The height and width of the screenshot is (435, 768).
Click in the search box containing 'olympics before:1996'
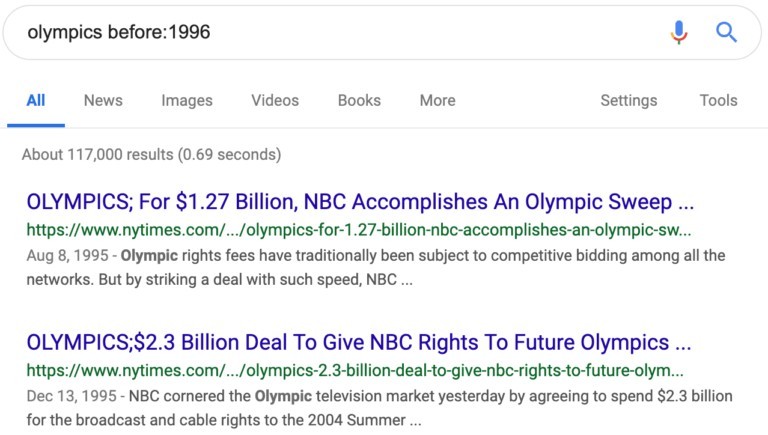coord(330,32)
